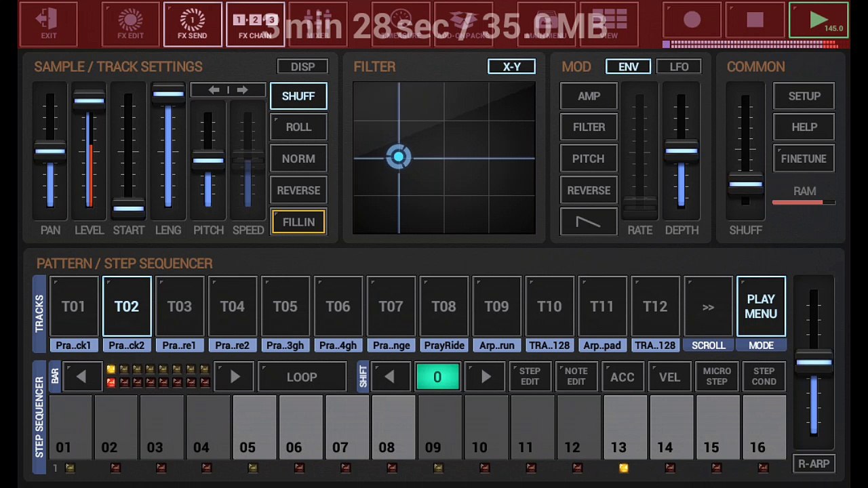Screen dimensions: 868x488
Task: Switch MOD to LFO tab
Action: (x=679, y=66)
